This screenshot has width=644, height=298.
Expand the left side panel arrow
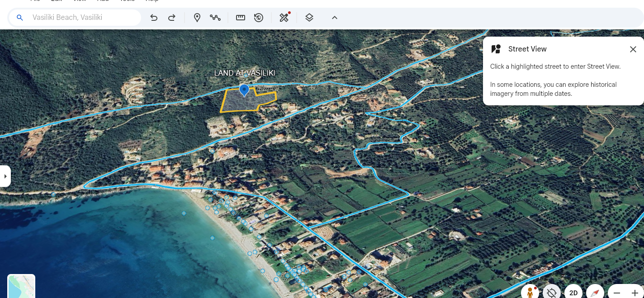pos(5,176)
